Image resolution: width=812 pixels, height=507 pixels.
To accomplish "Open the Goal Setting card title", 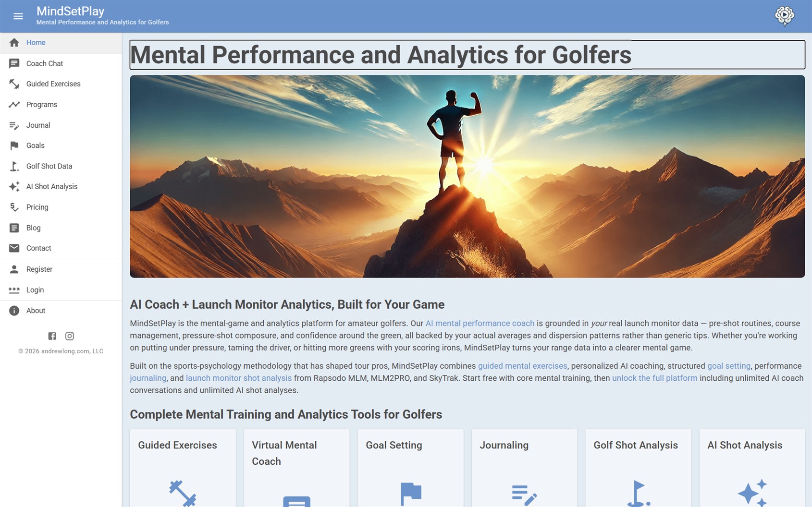I will click(x=394, y=445).
